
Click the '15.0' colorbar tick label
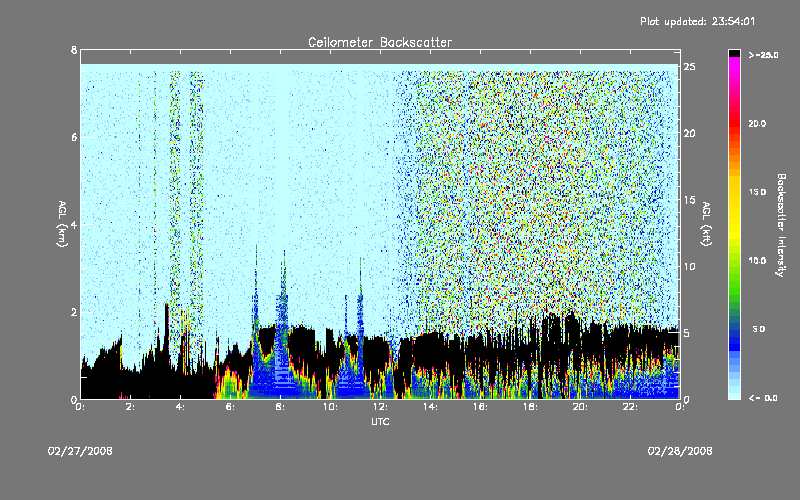click(757, 192)
